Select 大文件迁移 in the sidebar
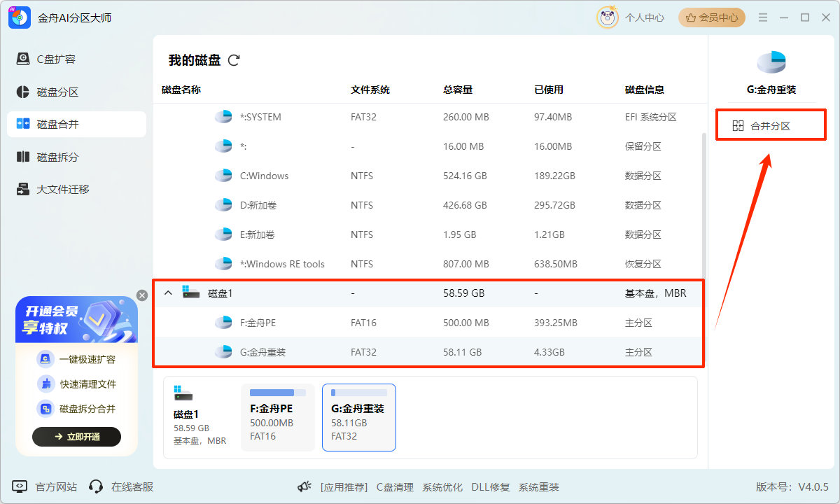Viewport: 840px width, 504px height. point(76,189)
